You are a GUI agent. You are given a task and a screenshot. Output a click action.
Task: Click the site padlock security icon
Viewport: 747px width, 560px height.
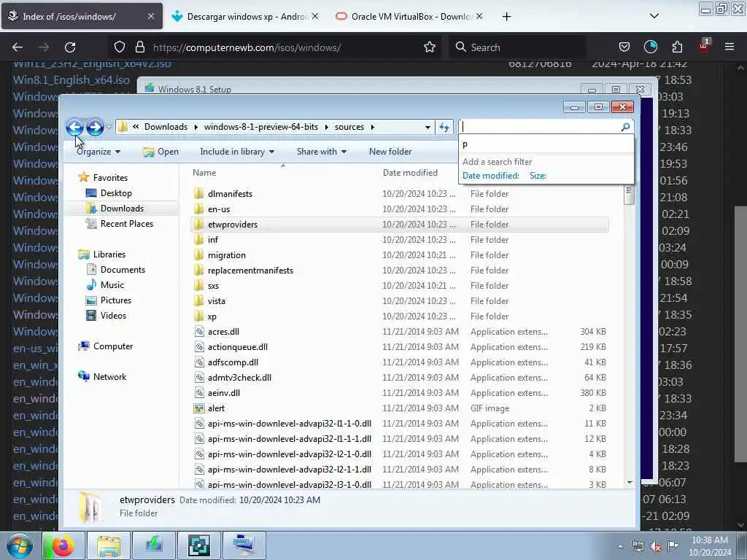click(139, 47)
